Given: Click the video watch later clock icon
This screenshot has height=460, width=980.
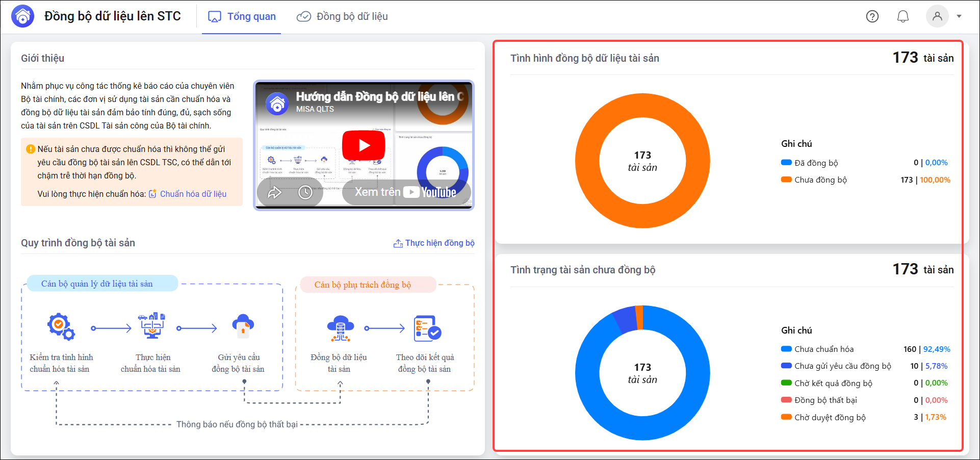Looking at the screenshot, I should coord(305,192).
